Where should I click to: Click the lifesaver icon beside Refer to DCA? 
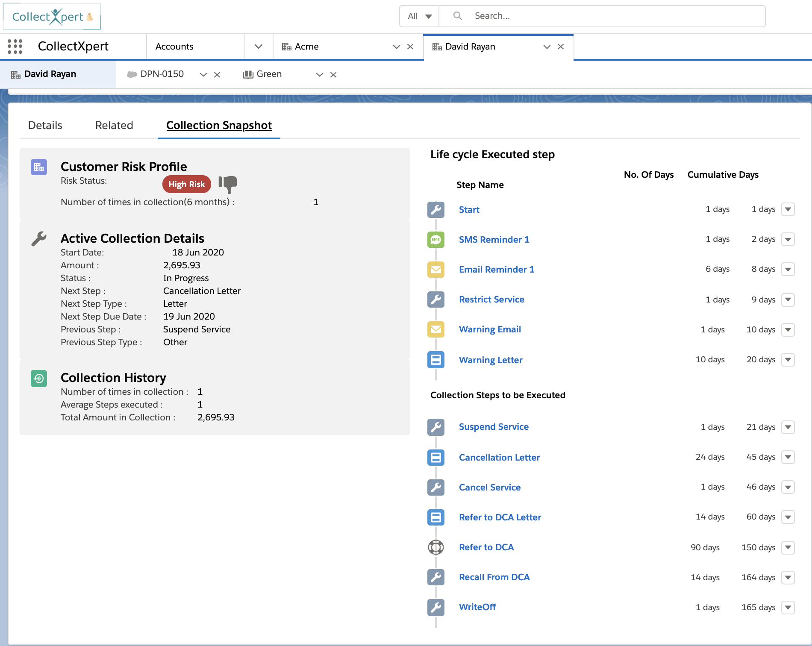coord(435,547)
